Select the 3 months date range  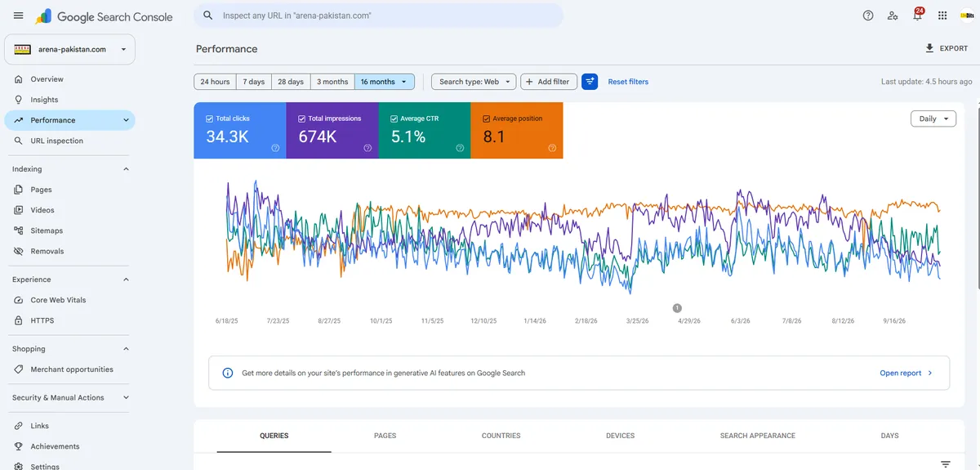(x=332, y=82)
